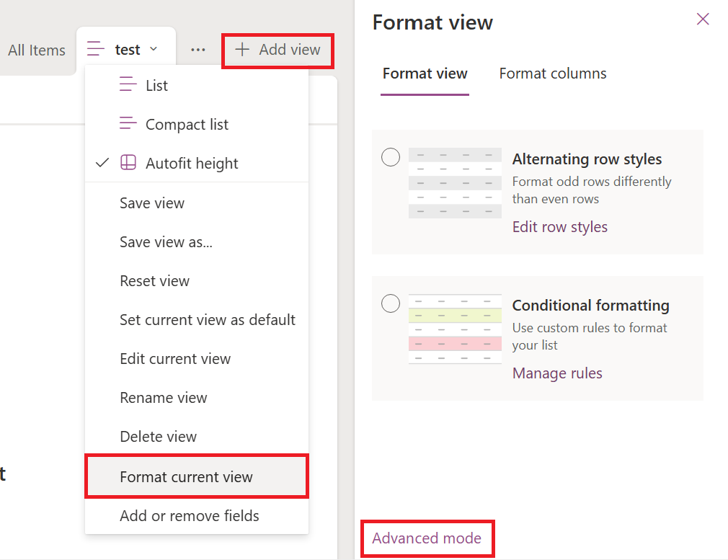Viewport: 728px width, 560px height.
Task: Click the checkmark next to Autofit height
Action: (x=103, y=163)
